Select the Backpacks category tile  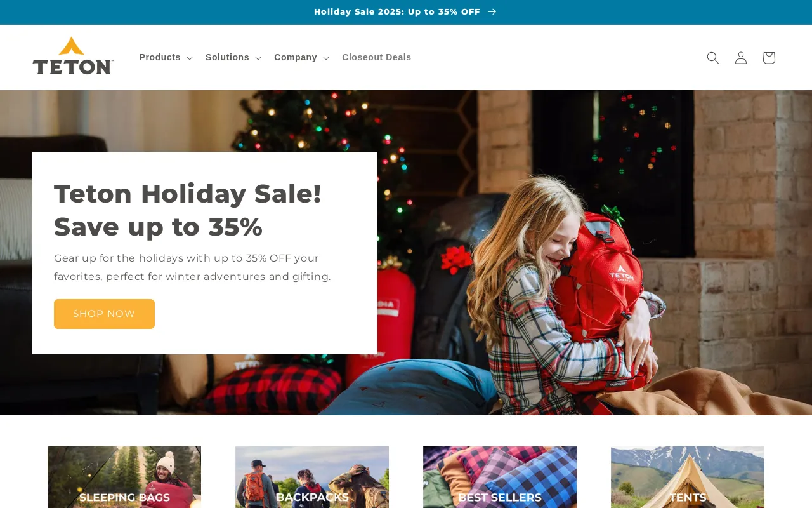click(312, 478)
